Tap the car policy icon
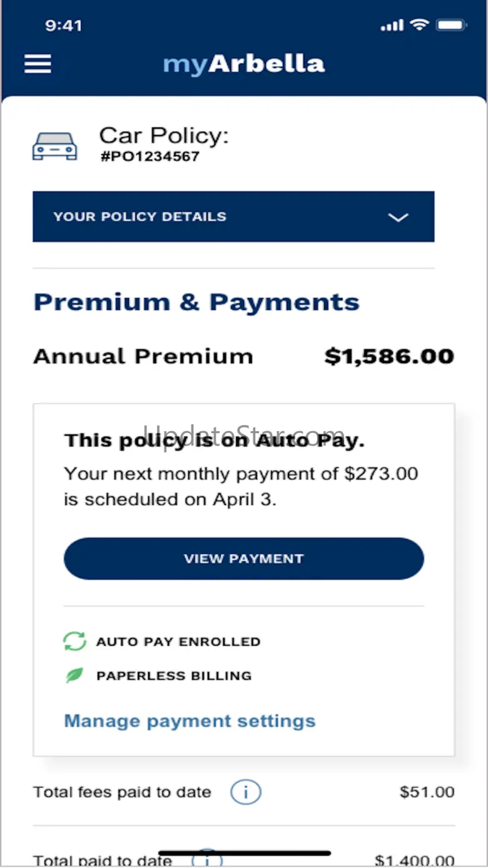 (54, 146)
